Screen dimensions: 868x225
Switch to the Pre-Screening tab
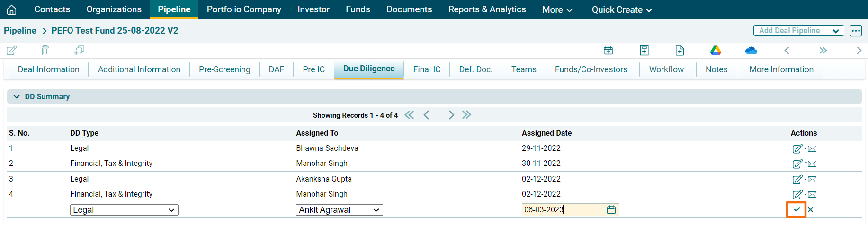[x=224, y=69]
